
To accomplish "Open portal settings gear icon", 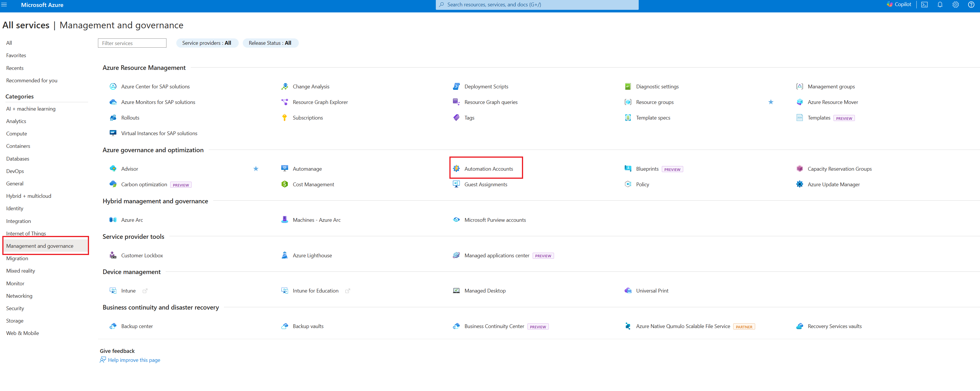I will [956, 5].
